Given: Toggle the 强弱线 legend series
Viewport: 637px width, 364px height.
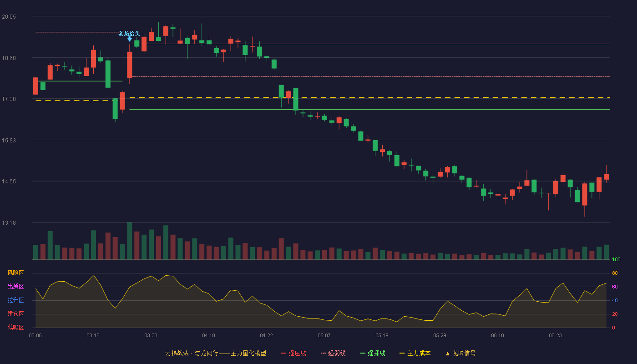Looking at the screenshot, I should pos(333,353).
